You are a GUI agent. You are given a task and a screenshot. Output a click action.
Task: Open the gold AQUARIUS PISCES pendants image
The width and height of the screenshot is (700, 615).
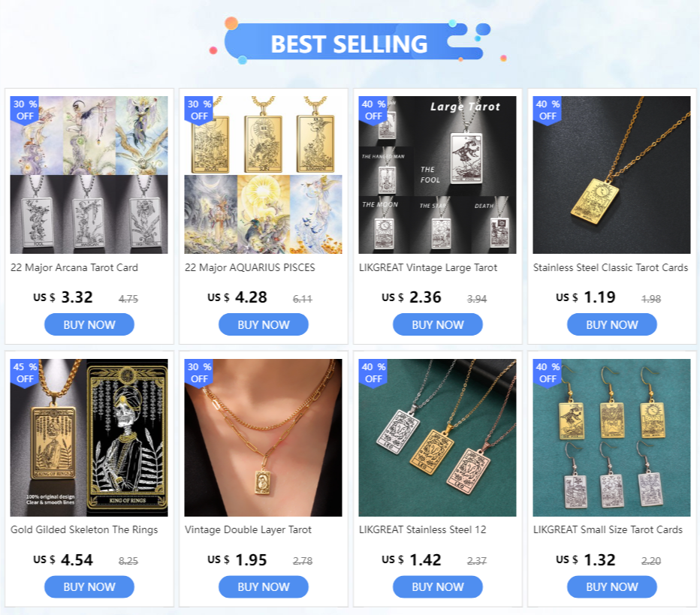[264, 175]
